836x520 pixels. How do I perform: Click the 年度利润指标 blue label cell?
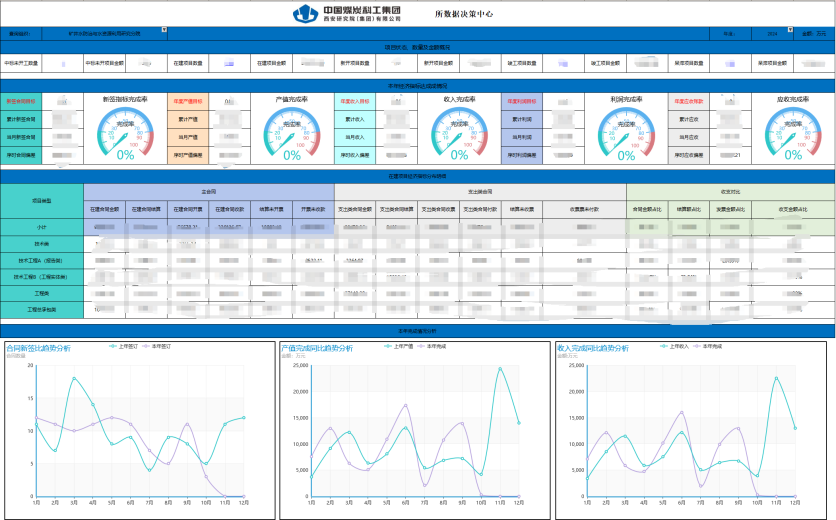click(x=520, y=101)
